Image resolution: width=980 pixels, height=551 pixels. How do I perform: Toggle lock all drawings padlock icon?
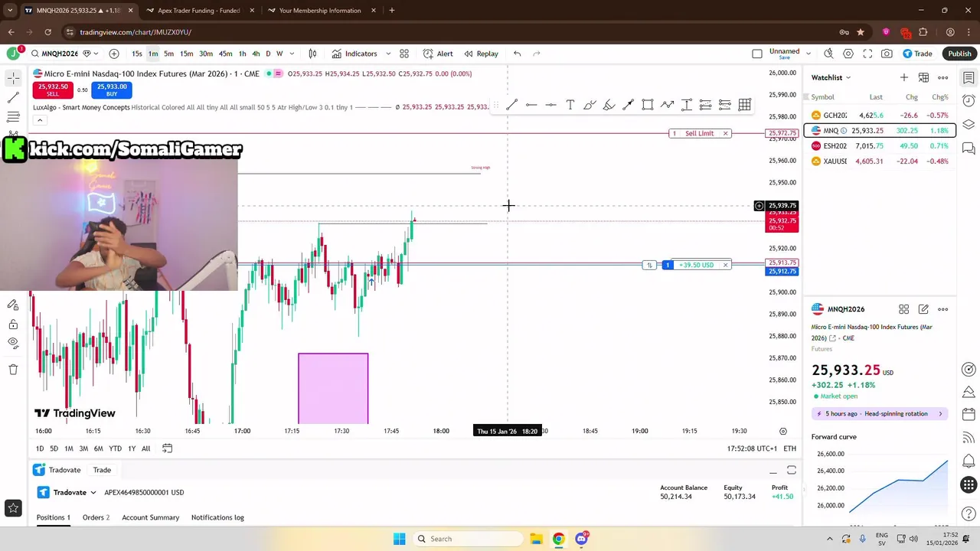click(13, 324)
